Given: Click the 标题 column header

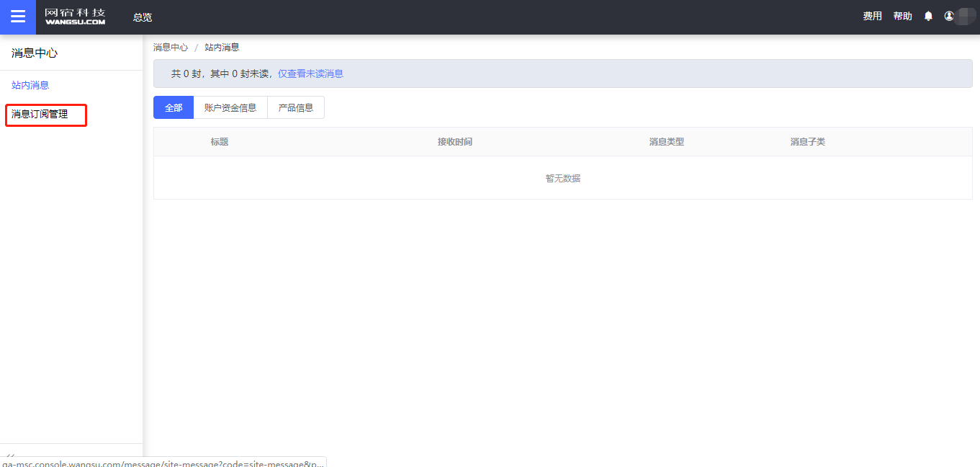Looking at the screenshot, I should tap(220, 142).
